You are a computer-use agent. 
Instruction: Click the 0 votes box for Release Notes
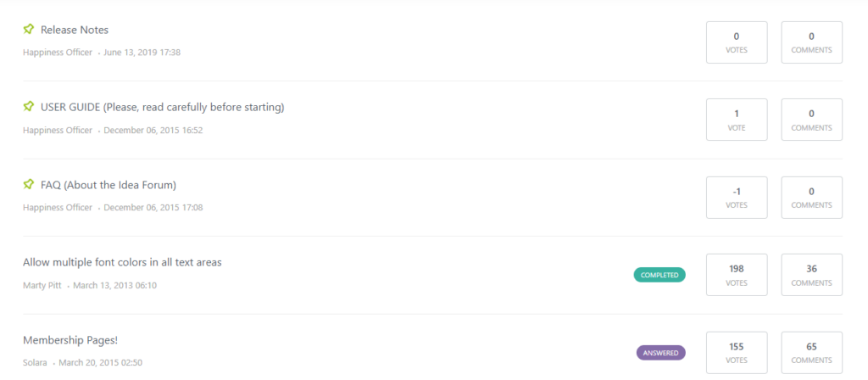point(737,42)
